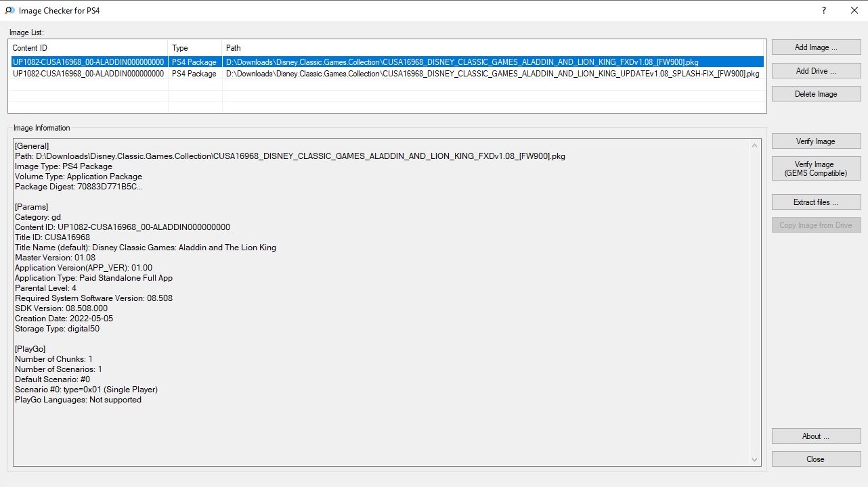Open Extract files dialog
The width and height of the screenshot is (868, 487).
[816, 202]
